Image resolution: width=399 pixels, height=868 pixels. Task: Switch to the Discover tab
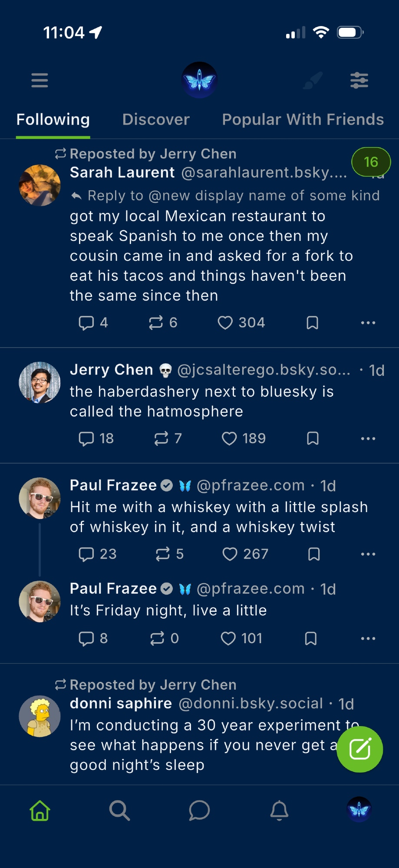tap(156, 120)
